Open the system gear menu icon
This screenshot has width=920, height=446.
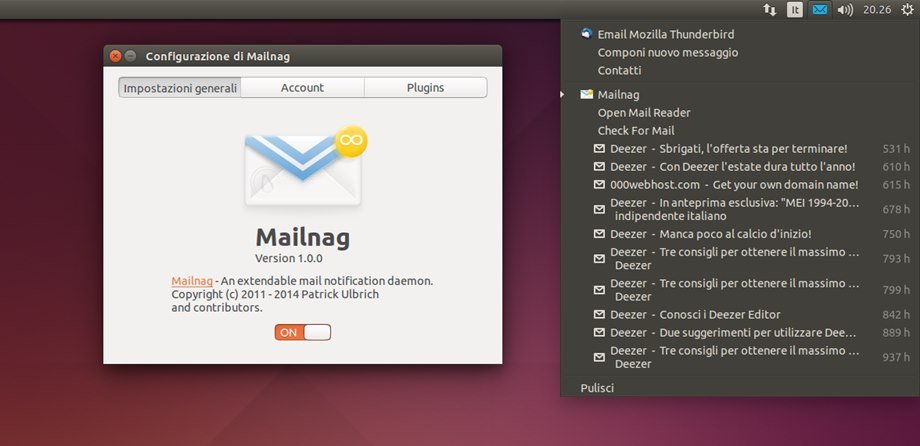905,10
